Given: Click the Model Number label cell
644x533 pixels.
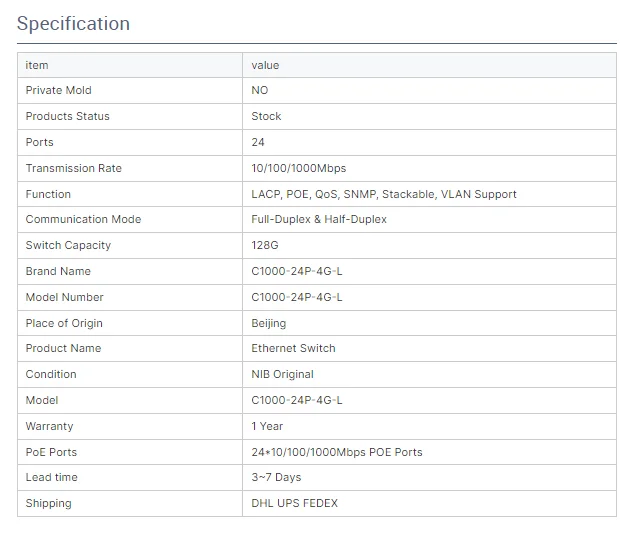Looking at the screenshot, I should 64,297.
